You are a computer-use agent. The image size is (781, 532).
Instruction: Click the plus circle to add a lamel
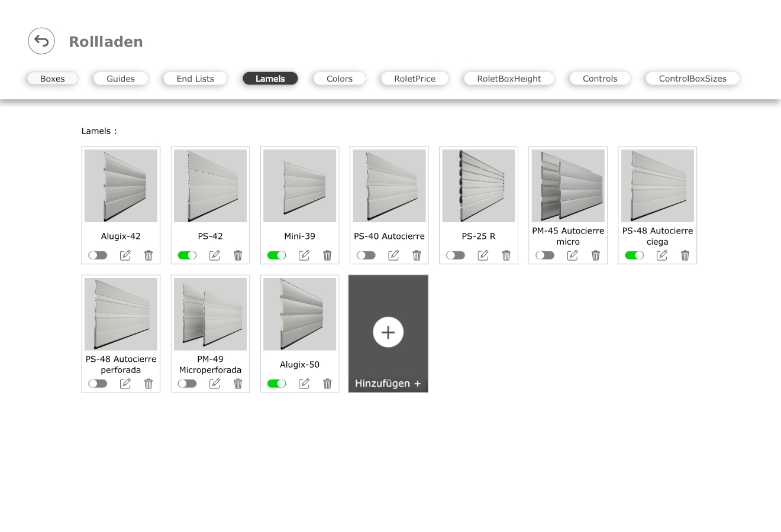388,332
